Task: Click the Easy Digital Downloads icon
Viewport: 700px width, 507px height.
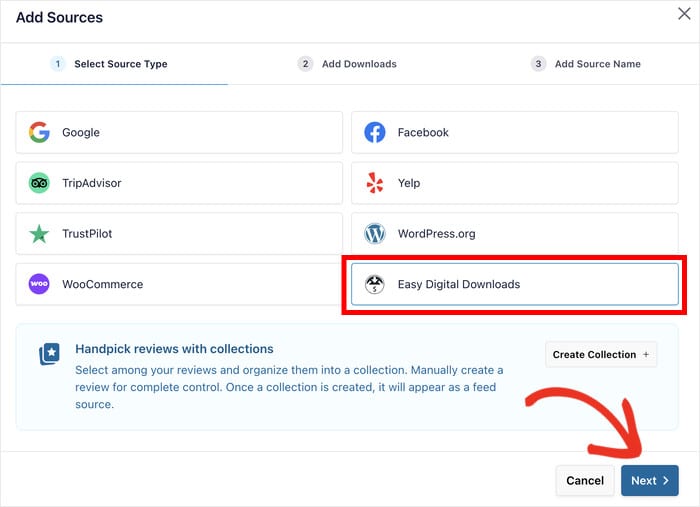Action: 375,284
